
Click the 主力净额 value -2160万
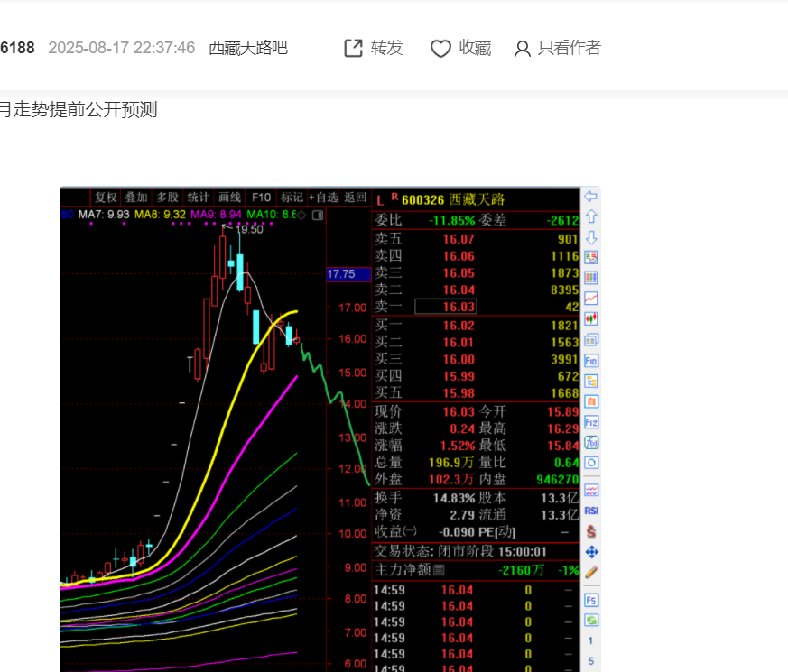(x=521, y=571)
